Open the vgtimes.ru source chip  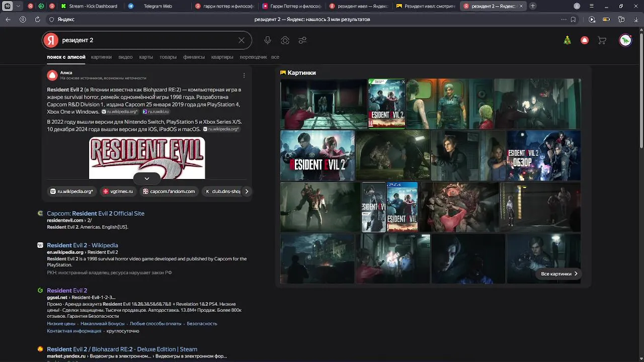118,191
